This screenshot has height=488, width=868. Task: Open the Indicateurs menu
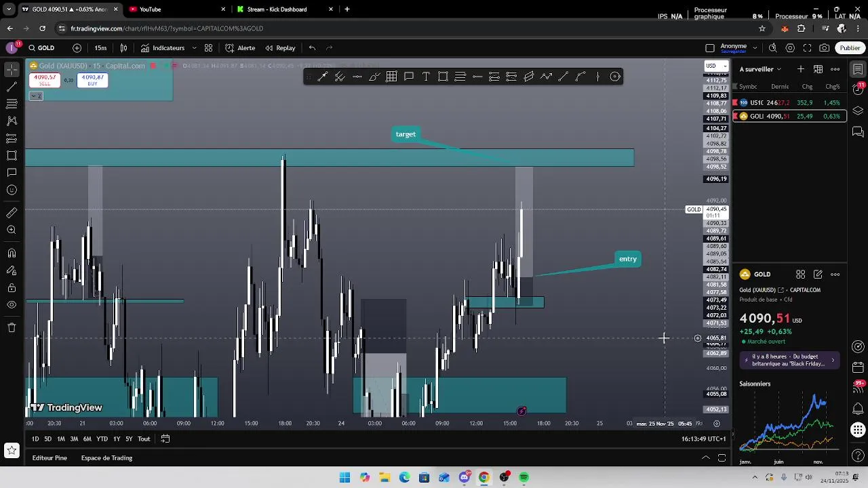pos(163,48)
